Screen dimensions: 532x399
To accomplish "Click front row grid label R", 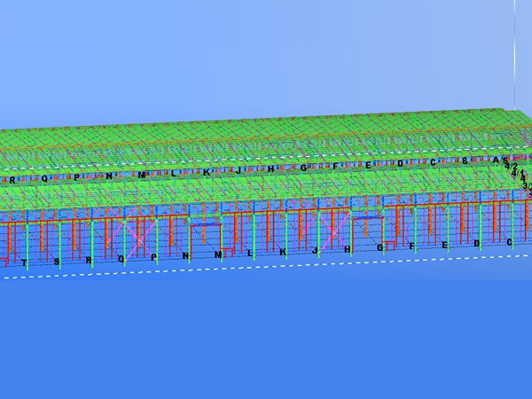I will (89, 261).
